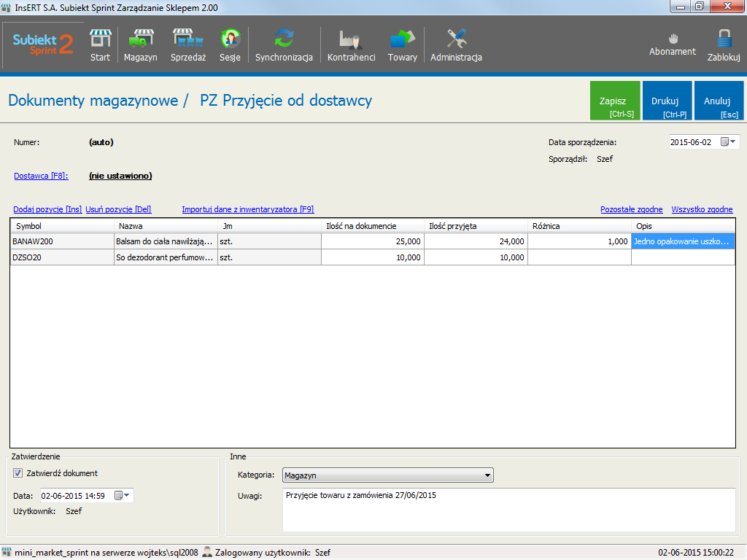
Task: Click the (nie ustawiono) supplier link
Action: tap(120, 176)
